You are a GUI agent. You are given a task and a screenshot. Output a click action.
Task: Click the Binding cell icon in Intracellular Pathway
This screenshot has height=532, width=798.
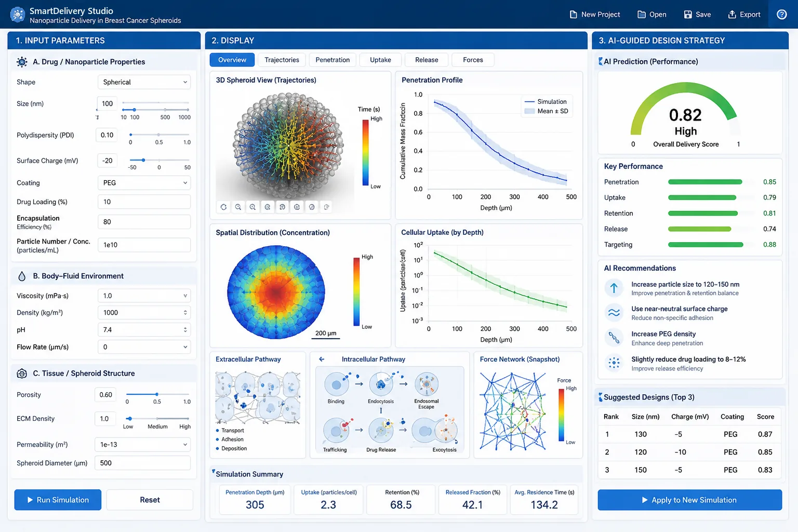[x=336, y=385]
